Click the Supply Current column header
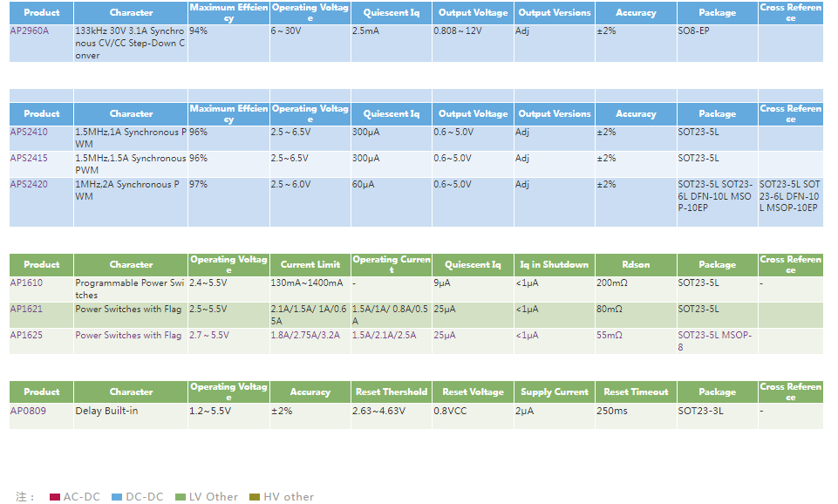The height and width of the screenshot is (504, 838). (x=554, y=392)
